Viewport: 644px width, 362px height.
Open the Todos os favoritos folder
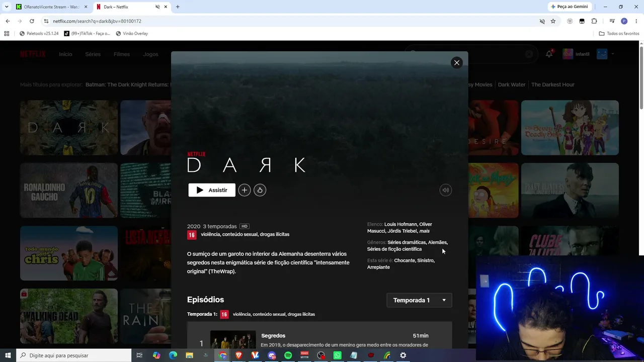(x=619, y=34)
